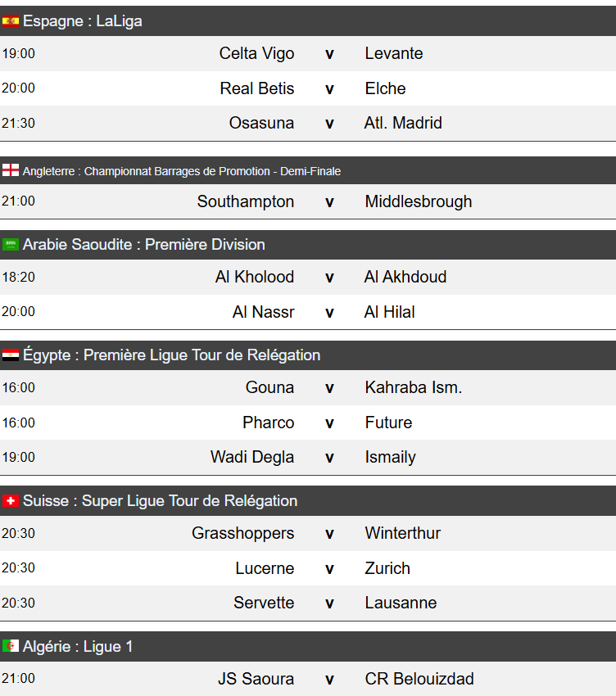
Task: Click the Spain flag icon
Action: click(10, 20)
